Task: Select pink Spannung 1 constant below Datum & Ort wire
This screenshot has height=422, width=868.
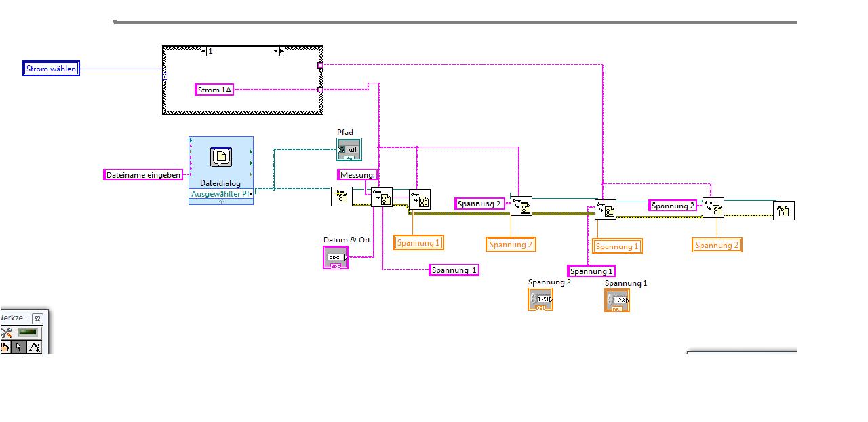Action: pos(454,270)
